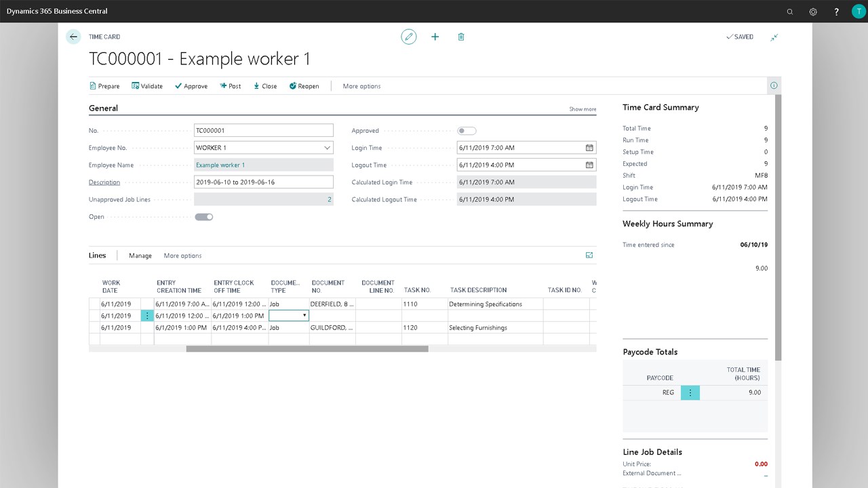Open the search magnifier in the top bar

[x=790, y=12]
